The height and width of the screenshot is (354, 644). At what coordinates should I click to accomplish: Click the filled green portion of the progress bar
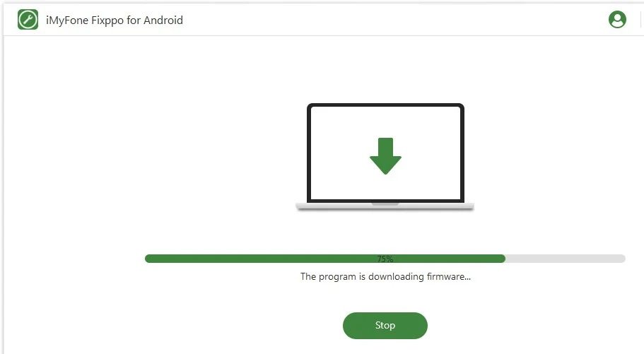click(x=325, y=259)
